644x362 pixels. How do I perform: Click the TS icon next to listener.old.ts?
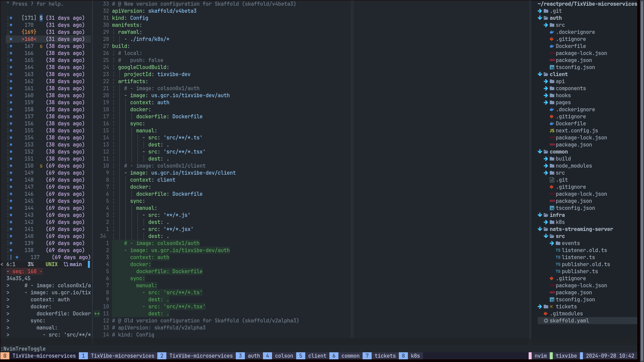click(558, 250)
